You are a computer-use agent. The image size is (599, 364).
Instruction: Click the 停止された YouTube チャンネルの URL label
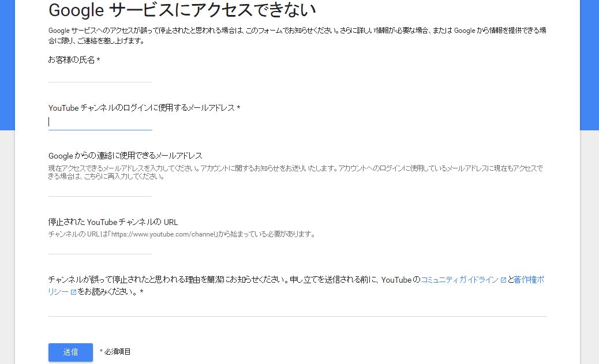point(113,222)
